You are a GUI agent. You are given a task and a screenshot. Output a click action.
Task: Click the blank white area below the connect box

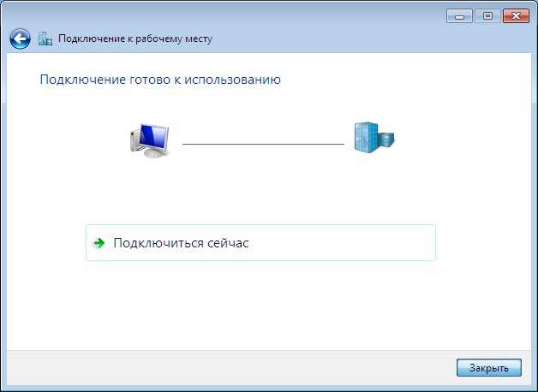point(260,305)
